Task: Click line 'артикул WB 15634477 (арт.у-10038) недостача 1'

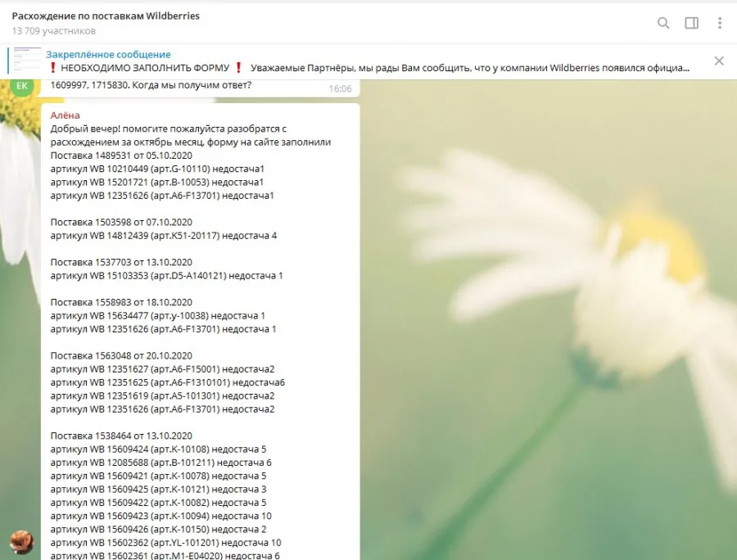Action: click(x=157, y=316)
